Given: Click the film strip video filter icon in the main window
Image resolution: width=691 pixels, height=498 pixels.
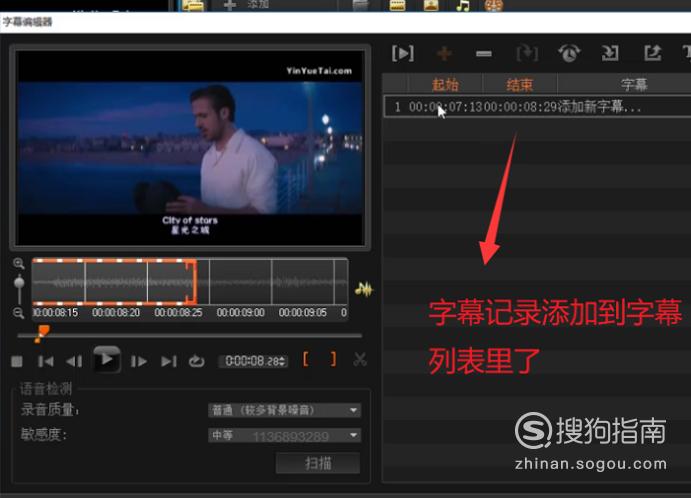Looking at the screenshot, I should [x=398, y=5].
